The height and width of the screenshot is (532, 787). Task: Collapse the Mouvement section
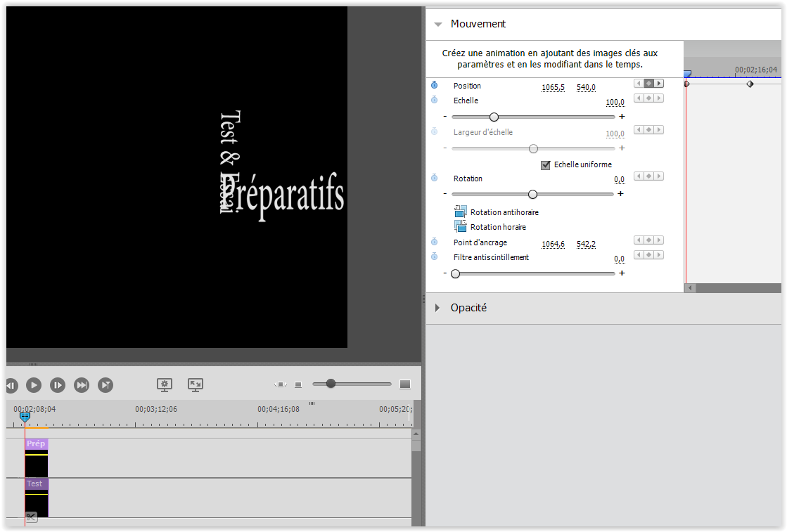438,24
